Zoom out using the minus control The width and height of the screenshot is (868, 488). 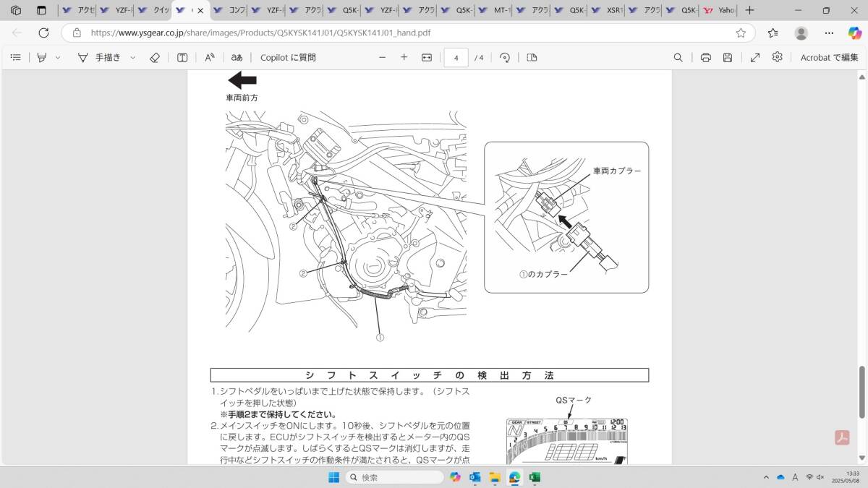(x=383, y=57)
